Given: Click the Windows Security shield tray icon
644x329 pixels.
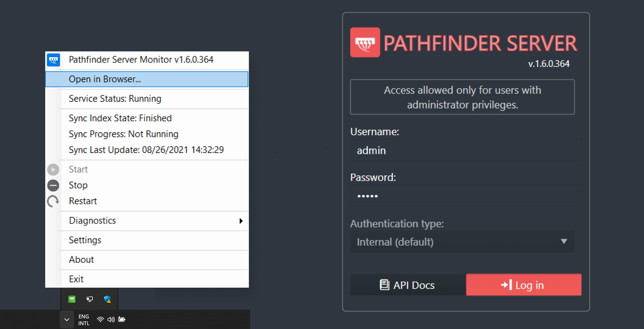Looking at the screenshot, I should [x=107, y=299].
